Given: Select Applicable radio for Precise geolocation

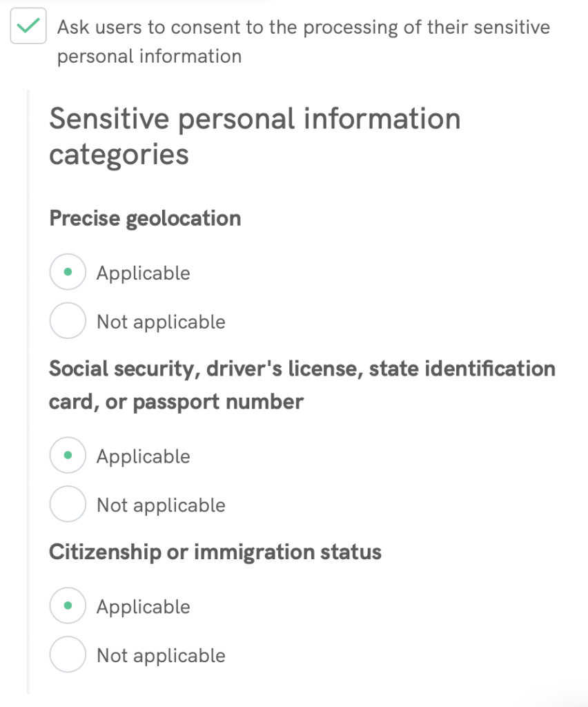Looking at the screenshot, I should point(68,273).
